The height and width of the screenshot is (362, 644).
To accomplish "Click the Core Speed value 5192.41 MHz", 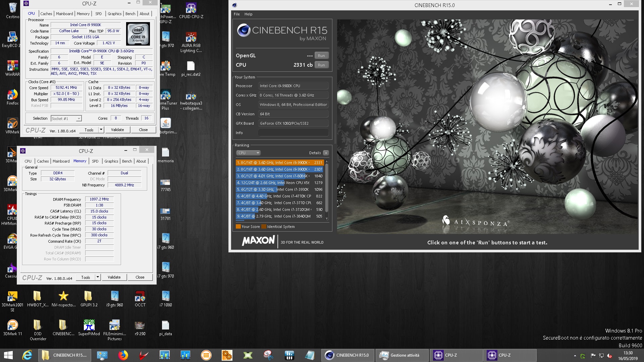I will click(66, 87).
